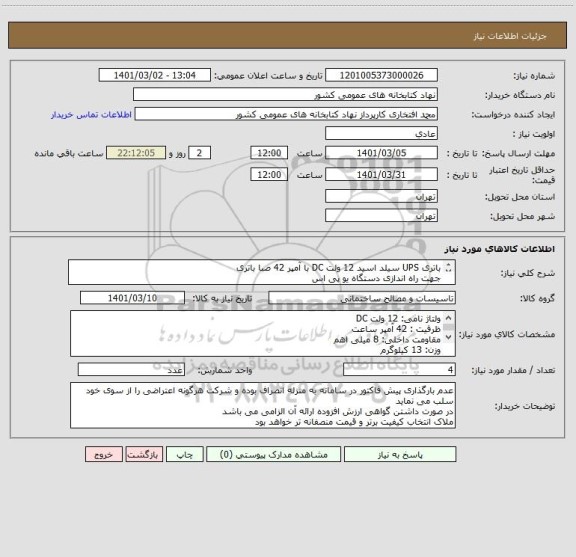Image resolution: width=576 pixels, height=557 pixels.
Task: Click the استان محل تحویل field
Action: point(381,196)
